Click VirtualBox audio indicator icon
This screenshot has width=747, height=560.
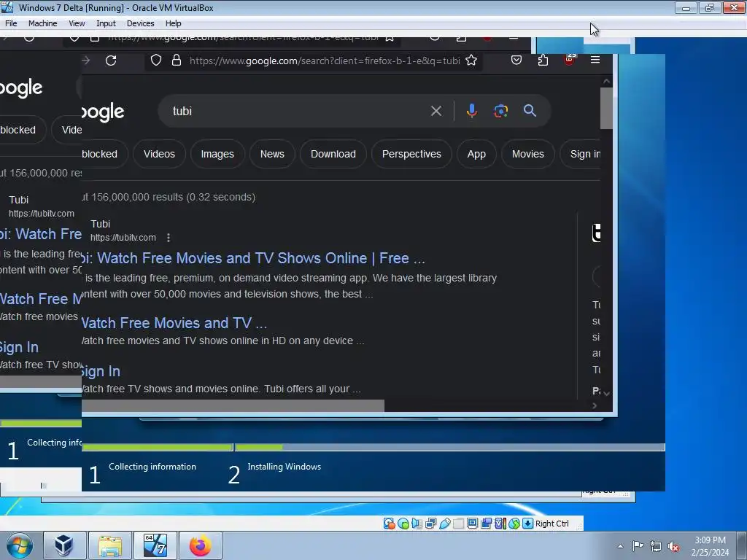click(417, 524)
